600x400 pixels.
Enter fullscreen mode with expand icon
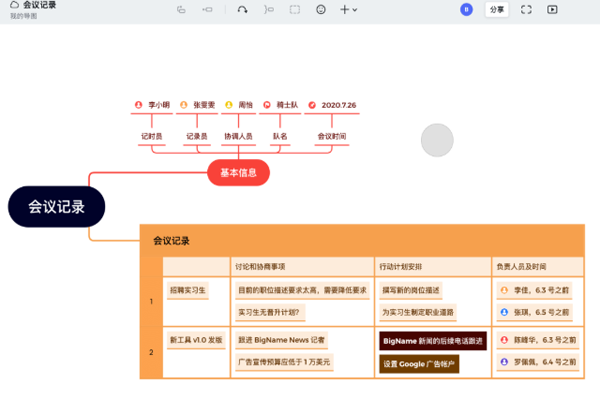tap(526, 9)
